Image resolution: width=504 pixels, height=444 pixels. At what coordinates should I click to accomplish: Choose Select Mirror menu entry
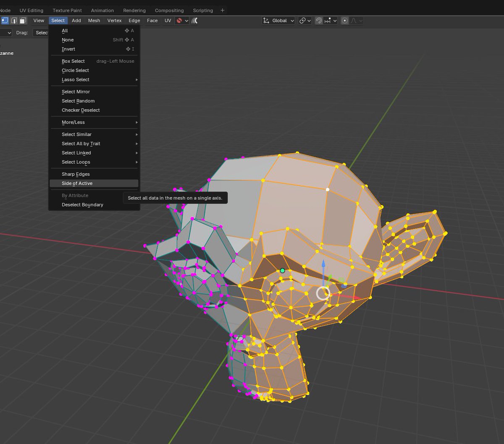click(94, 92)
